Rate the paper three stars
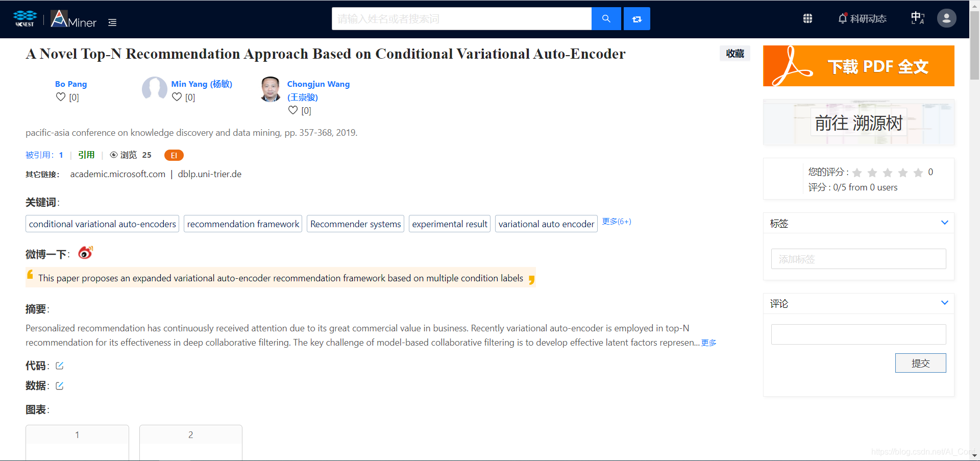 pyautogui.click(x=888, y=173)
